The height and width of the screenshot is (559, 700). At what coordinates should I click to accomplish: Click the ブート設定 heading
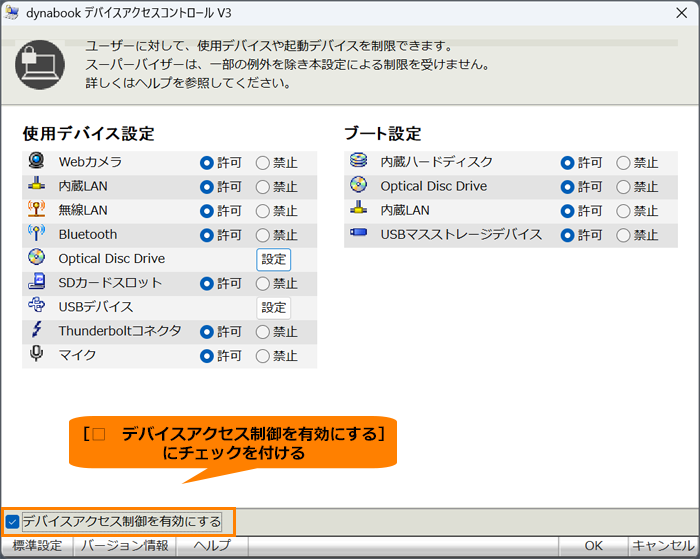[383, 133]
